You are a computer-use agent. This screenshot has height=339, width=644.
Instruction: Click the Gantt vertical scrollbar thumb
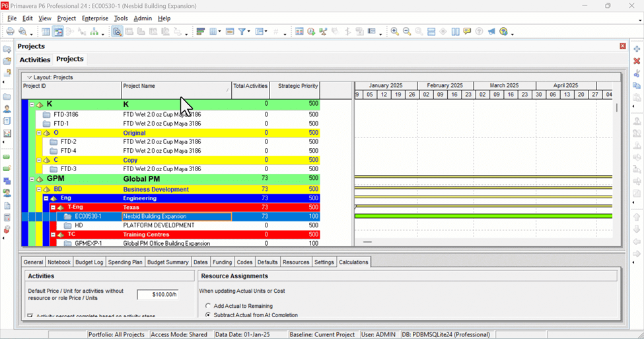pyautogui.click(x=616, y=108)
